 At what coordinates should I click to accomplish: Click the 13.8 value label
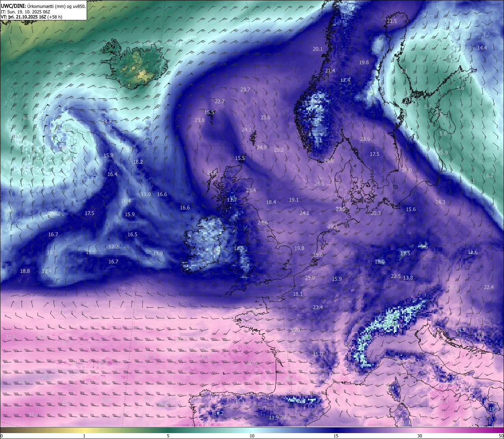tap(408, 278)
